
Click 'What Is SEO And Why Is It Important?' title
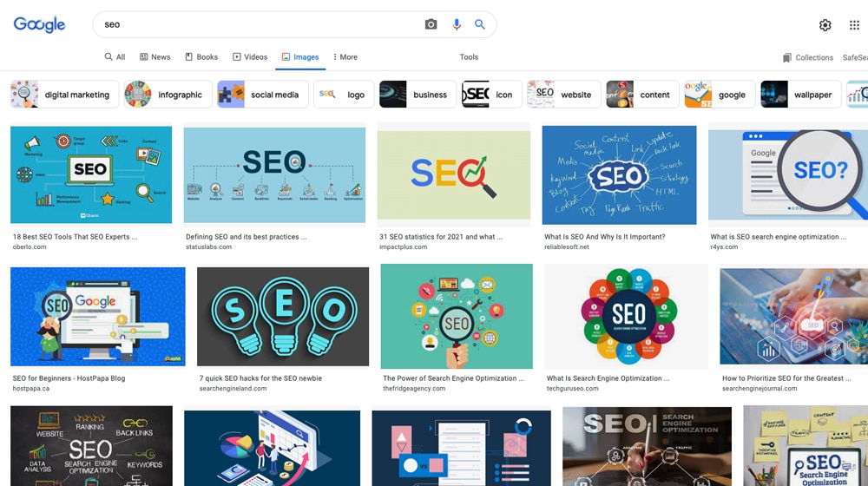click(605, 236)
